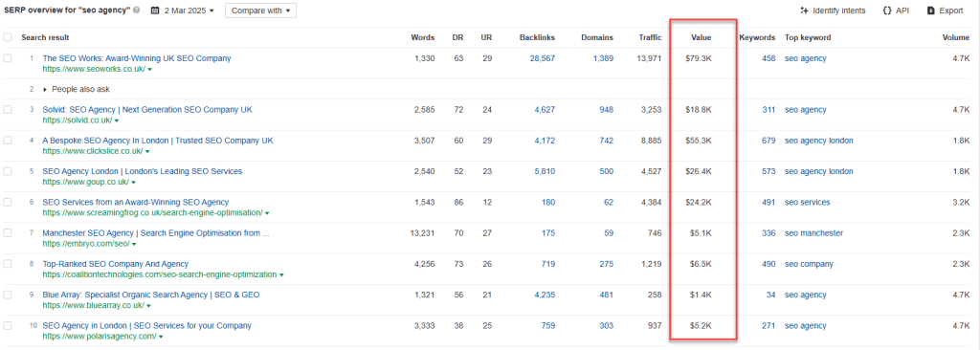Check the box for The SEO Works row

coord(8,58)
